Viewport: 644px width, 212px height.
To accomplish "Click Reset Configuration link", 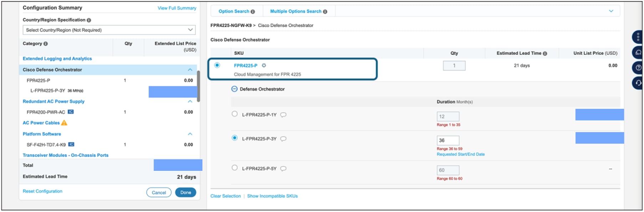I will (x=42, y=191).
